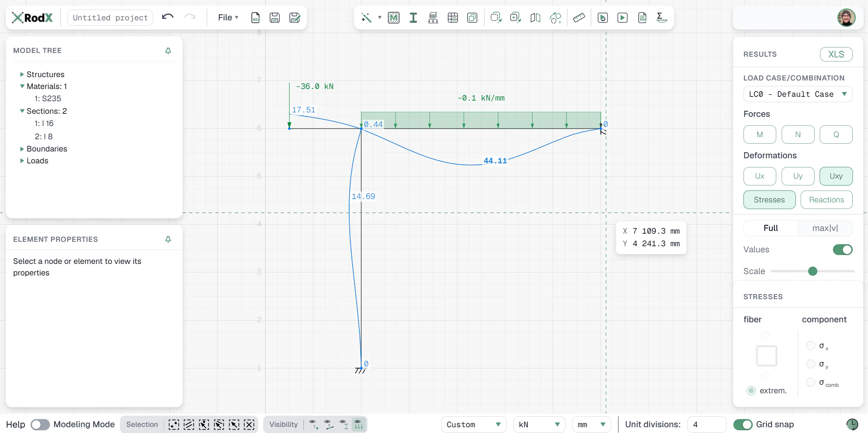Click the XLS export button
This screenshot has height=433, width=868.
[x=836, y=54]
